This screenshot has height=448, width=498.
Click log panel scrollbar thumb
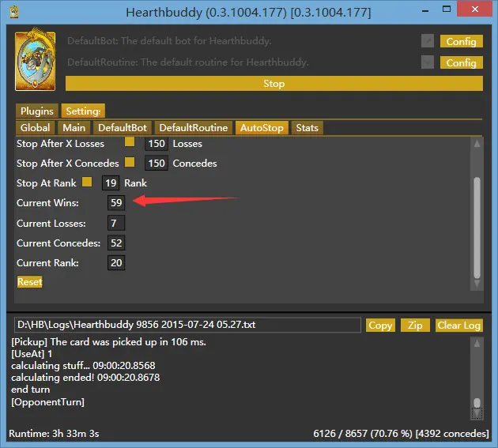[x=477, y=403]
